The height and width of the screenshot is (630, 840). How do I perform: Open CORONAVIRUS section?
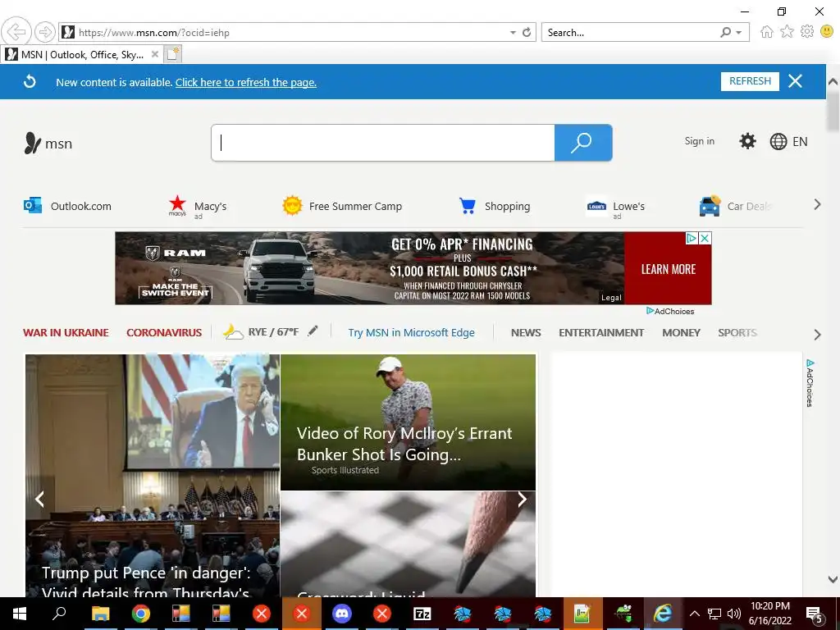[x=164, y=333]
